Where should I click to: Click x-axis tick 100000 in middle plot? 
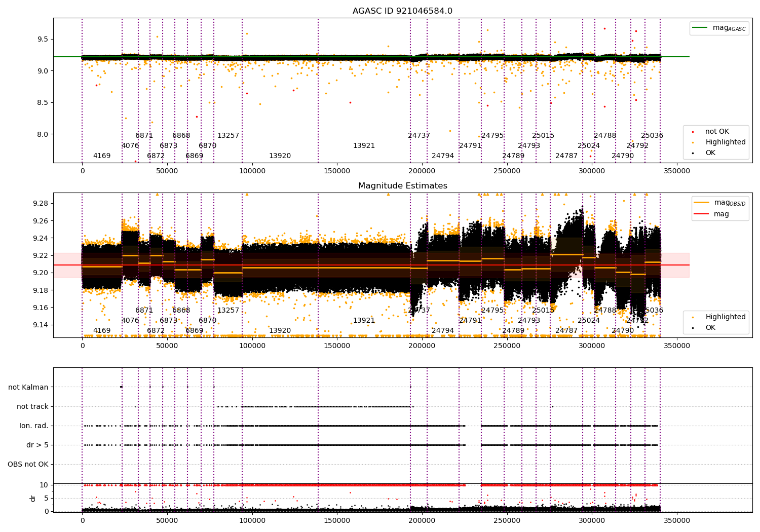pyautogui.click(x=252, y=346)
